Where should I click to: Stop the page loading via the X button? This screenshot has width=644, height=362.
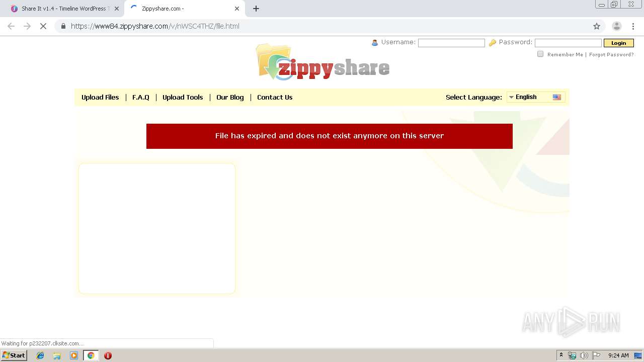[x=43, y=26]
